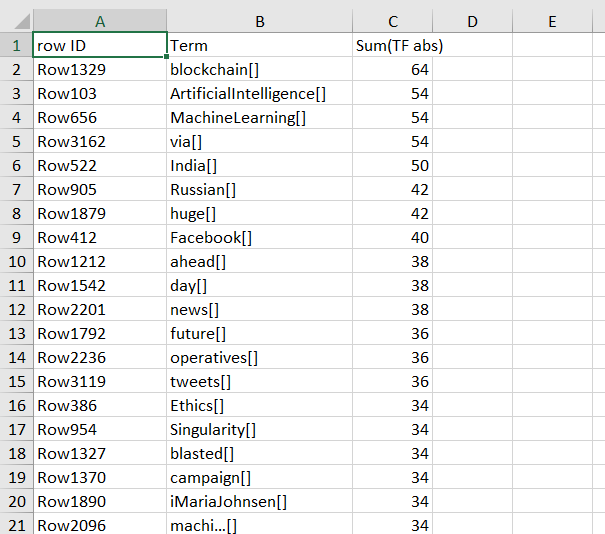Select the Russian[] term cell
This screenshot has width=605, height=534.
point(260,189)
